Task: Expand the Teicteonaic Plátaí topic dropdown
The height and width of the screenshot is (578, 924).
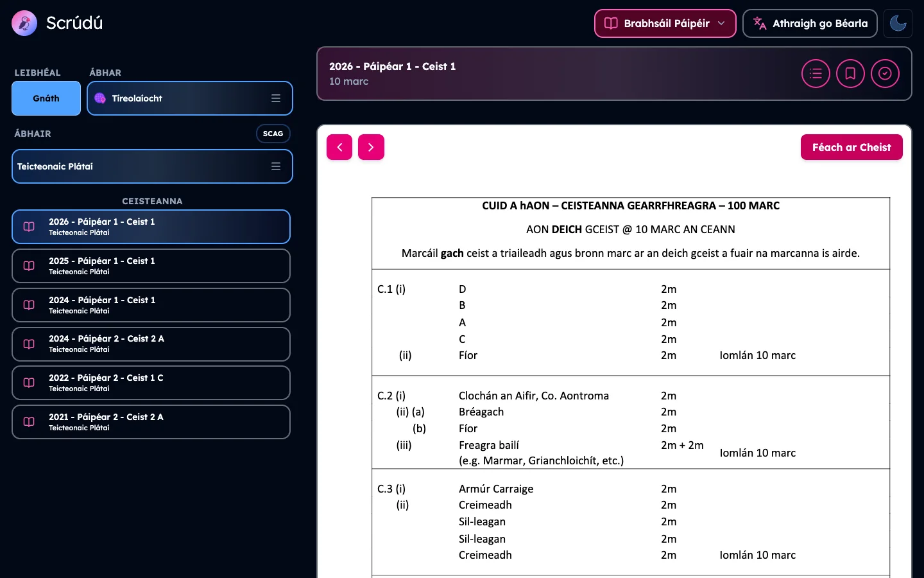Action: pyautogui.click(x=152, y=166)
